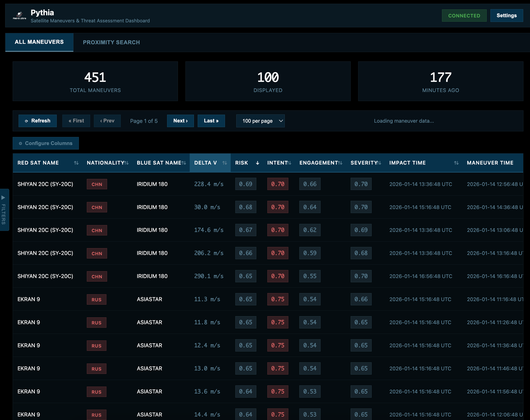Screen dimensions: 530x420
Task: Toggle sort on Blue Sat Name column
Action: (184, 163)
